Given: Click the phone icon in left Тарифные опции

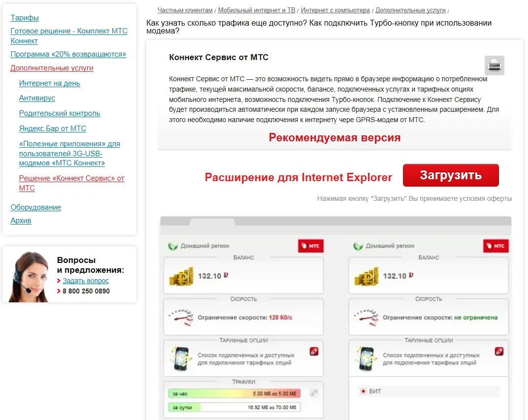Looking at the screenshot, I should tap(181, 359).
